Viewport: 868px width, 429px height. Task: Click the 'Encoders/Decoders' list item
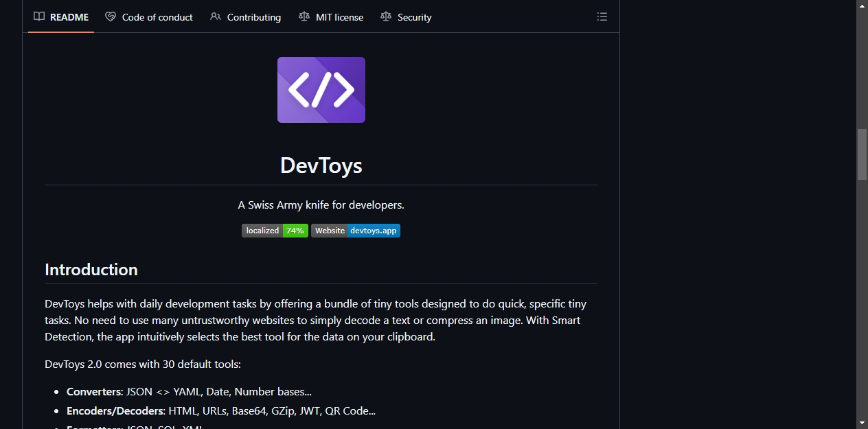(221, 411)
